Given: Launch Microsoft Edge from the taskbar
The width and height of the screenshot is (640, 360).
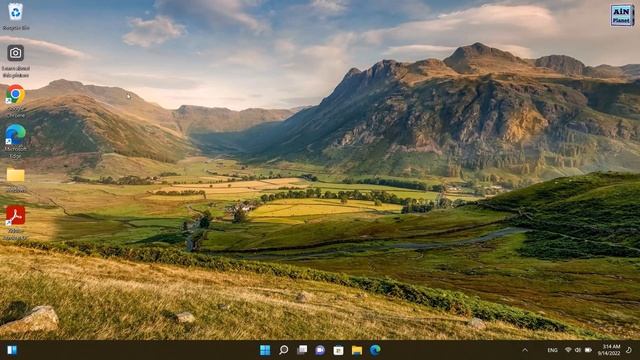Looking at the screenshot, I should pyautogui.click(x=375, y=350).
